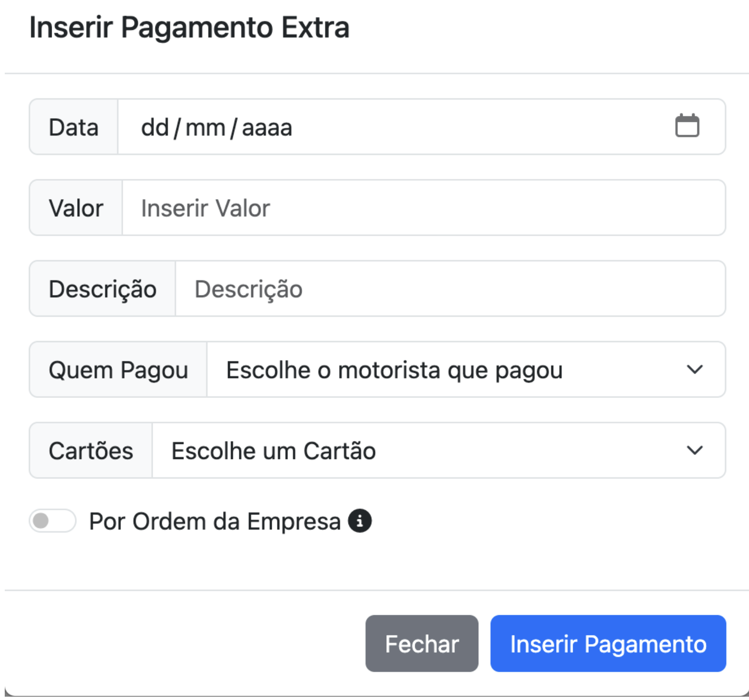The image size is (749, 700).
Task: Click the Inserir Pagamento Extra dialog title
Action: [189, 28]
